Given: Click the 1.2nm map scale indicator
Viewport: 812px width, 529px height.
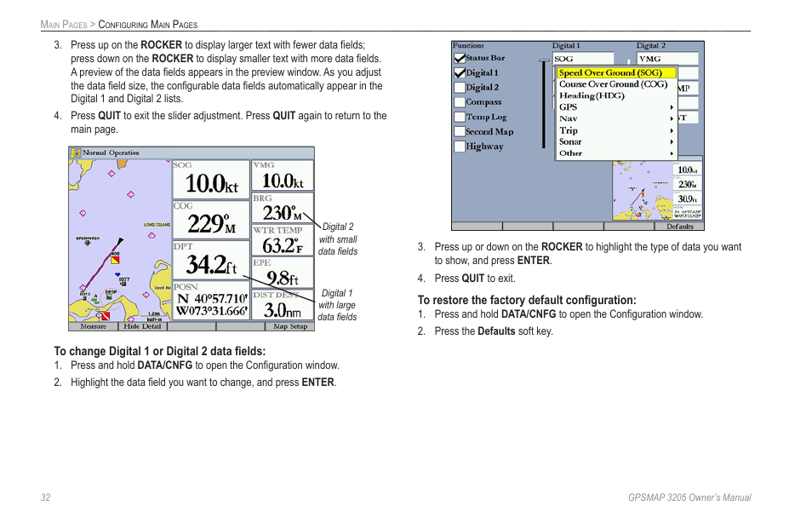Looking at the screenshot, I should pyautogui.click(x=154, y=314).
